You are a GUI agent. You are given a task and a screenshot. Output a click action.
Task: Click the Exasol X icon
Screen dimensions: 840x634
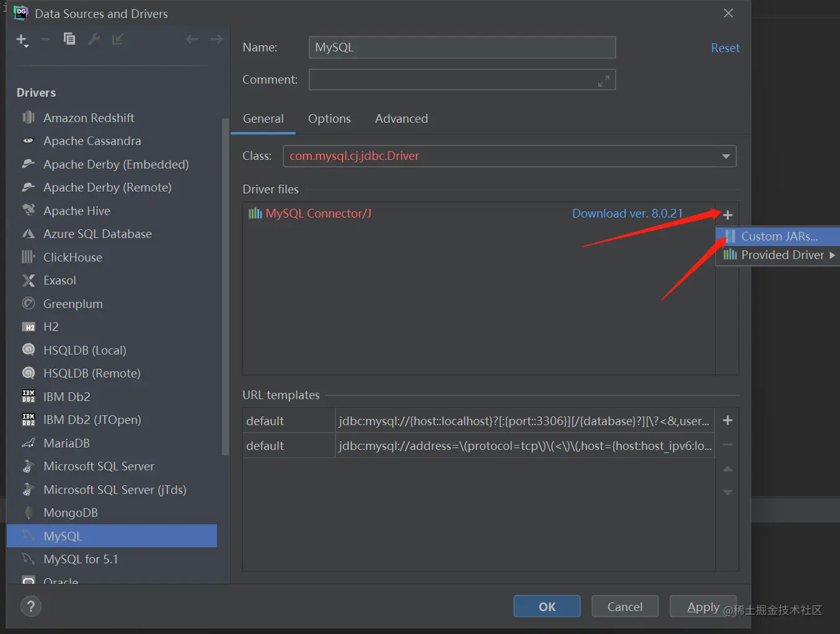(29, 280)
